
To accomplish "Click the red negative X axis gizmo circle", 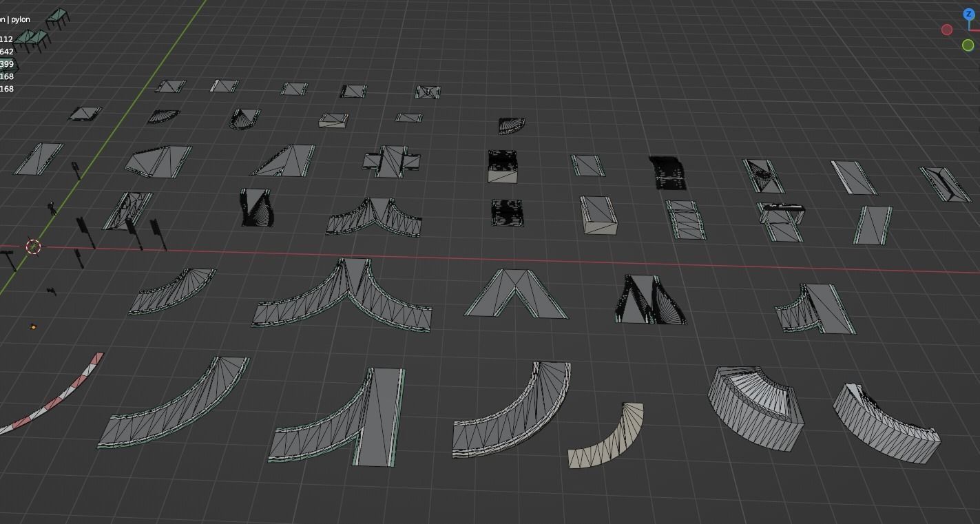I will (x=947, y=30).
